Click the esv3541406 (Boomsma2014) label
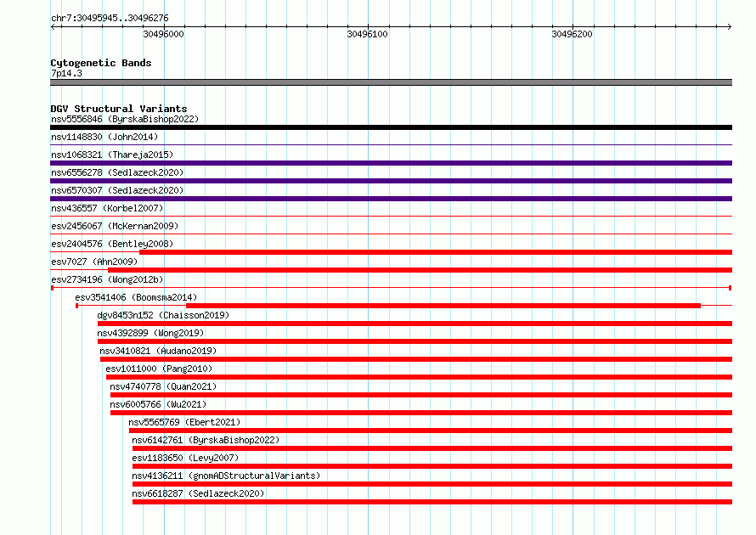 136,297
